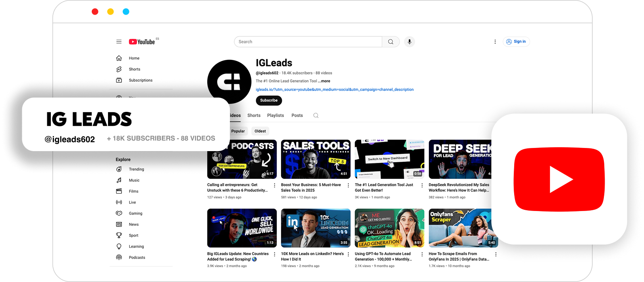
Task: Subscribe to the IGLeads channel
Action: [269, 100]
